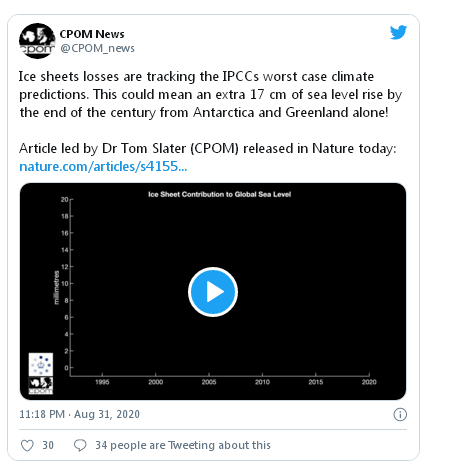This screenshot has width=450, height=473.
Task: Click the 2005 tick on the chart axis
Action: 209,382
